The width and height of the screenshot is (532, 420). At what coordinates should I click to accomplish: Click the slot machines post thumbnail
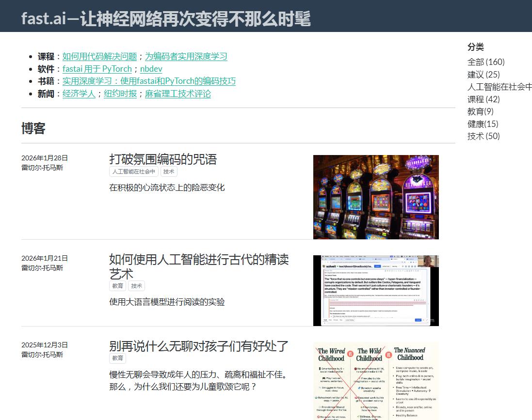coord(376,197)
